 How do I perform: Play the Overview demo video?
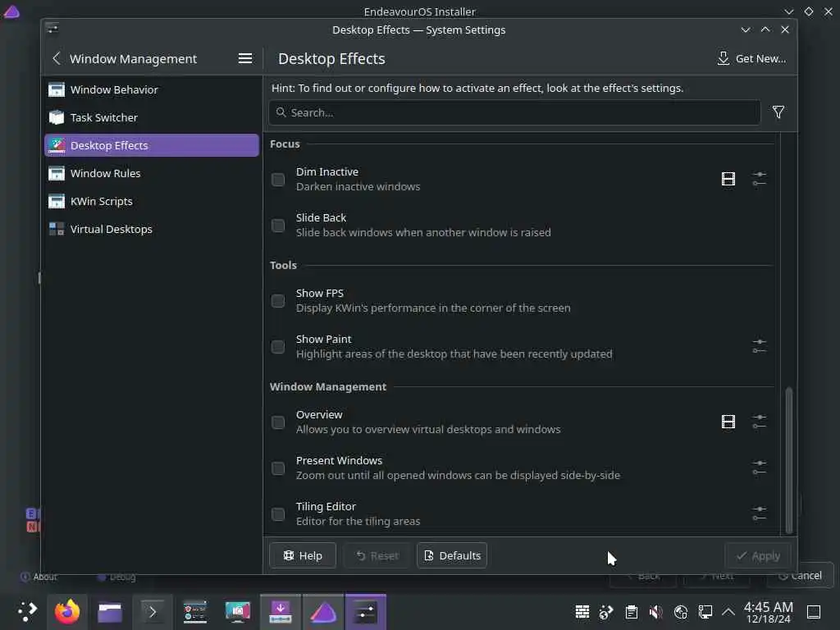728,422
